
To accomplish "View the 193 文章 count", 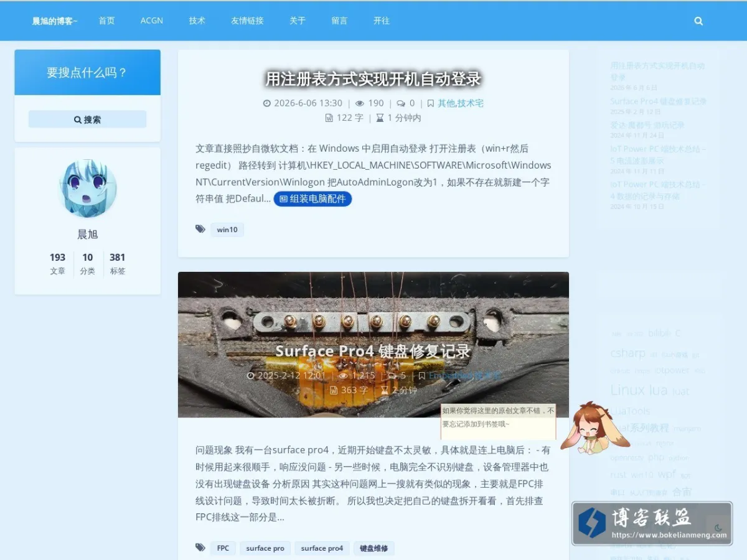I will tap(57, 264).
